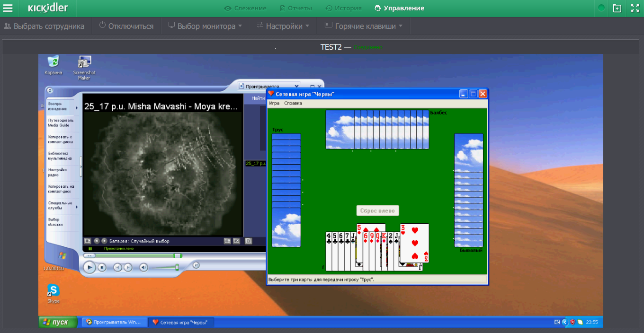Viewport: 644px width, 333px height.
Task: Open Настройка радио in Media Player
Action: point(61,173)
